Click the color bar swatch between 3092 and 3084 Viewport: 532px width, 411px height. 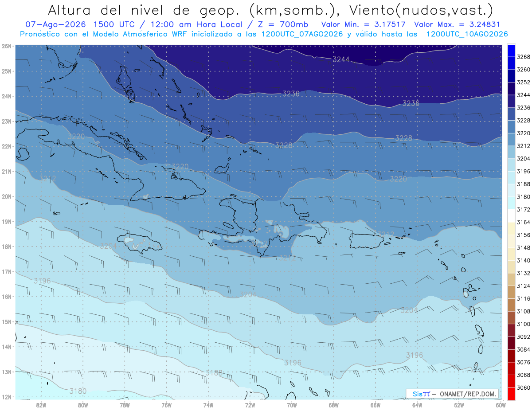tap(511, 343)
